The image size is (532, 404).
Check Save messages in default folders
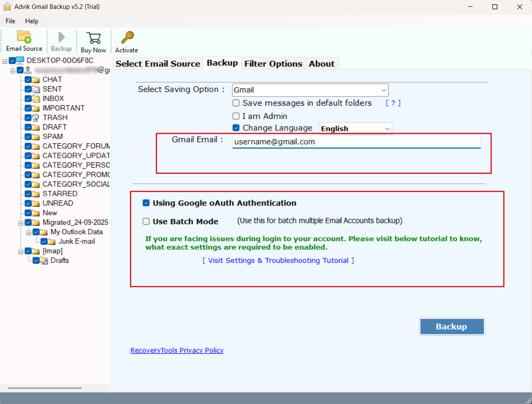[236, 103]
